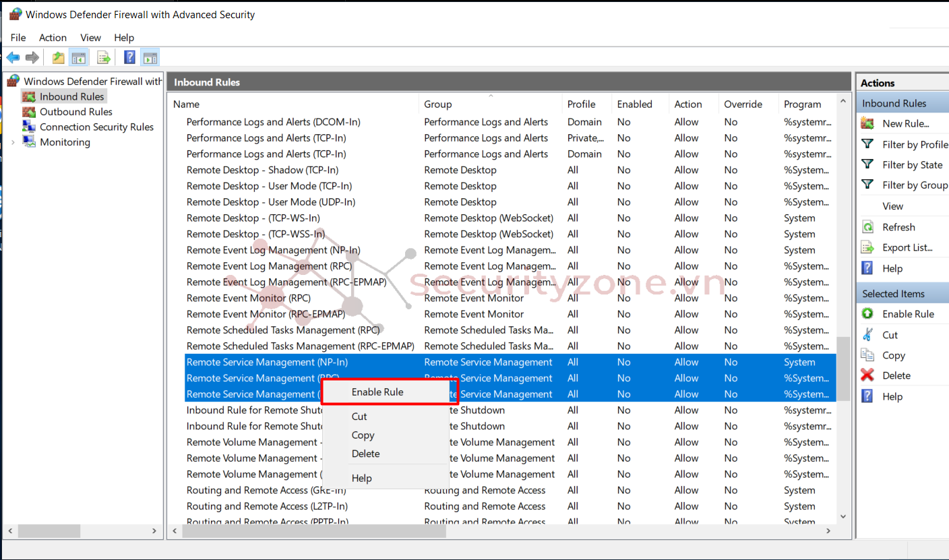This screenshot has height=560, width=949.
Task: Select the Remote Desktop - Shadow (TCP-In) rule
Action: 510,170
